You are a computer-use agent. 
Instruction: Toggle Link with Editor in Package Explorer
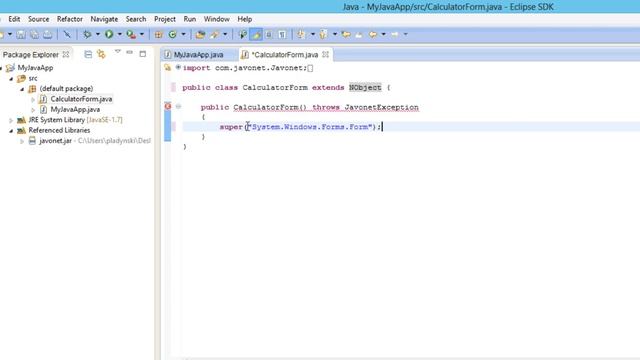point(101,54)
